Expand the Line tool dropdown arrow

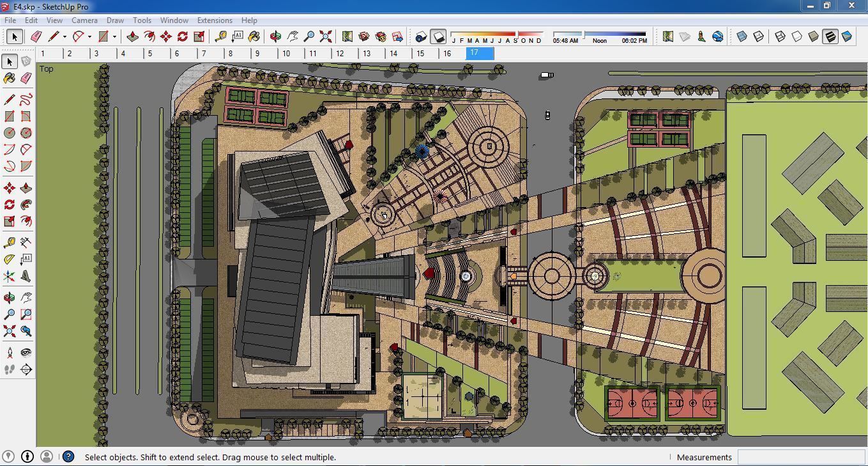pos(65,36)
